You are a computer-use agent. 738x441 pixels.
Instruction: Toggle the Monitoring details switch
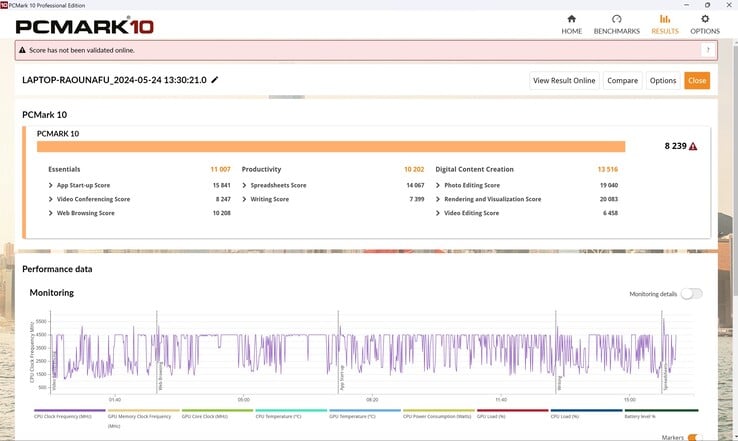pyautogui.click(x=691, y=294)
